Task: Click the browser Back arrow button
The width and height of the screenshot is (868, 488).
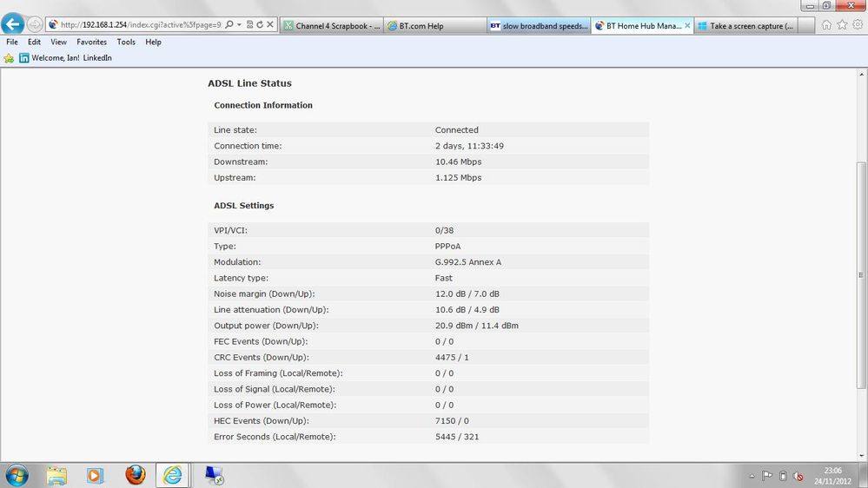Action: tap(13, 24)
